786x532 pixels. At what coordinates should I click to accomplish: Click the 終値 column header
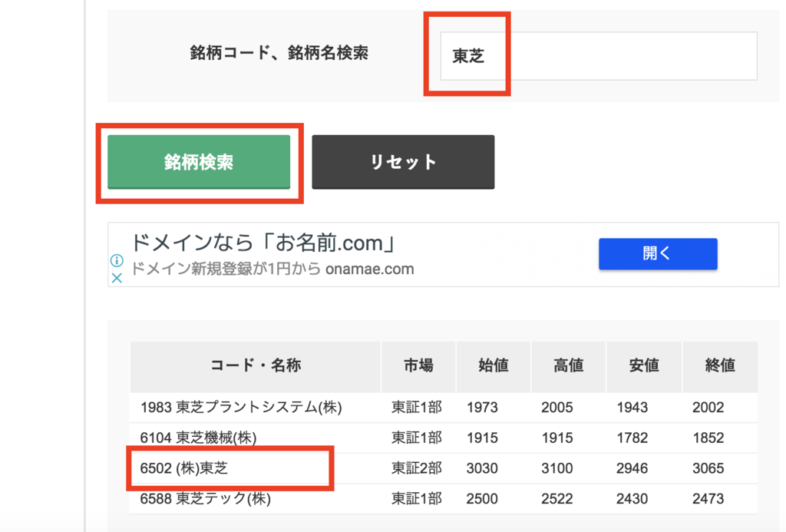720,365
